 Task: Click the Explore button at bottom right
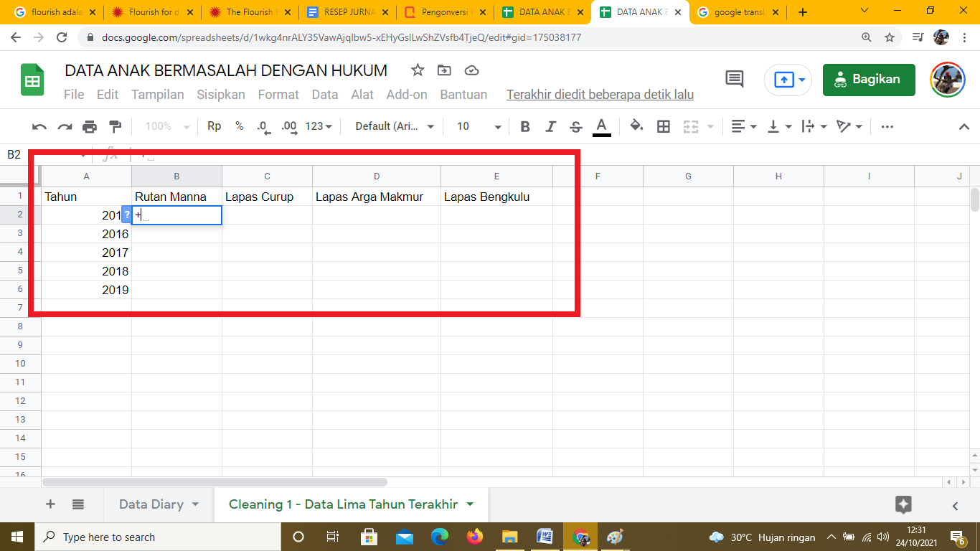[903, 504]
